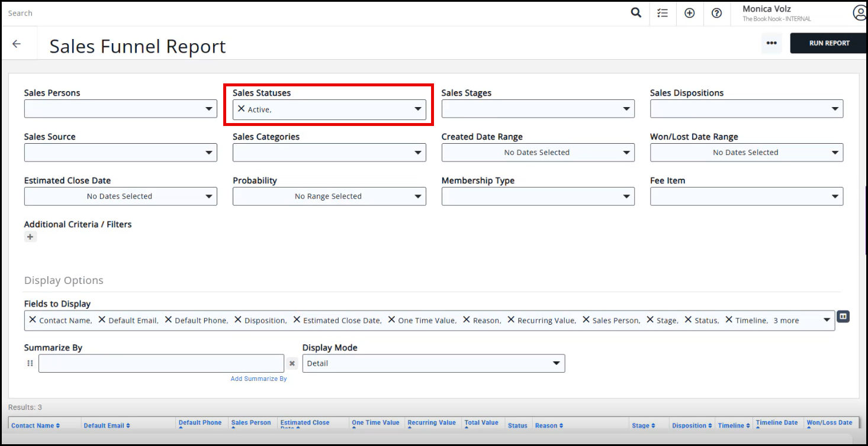Open the help question mark icon

click(716, 13)
